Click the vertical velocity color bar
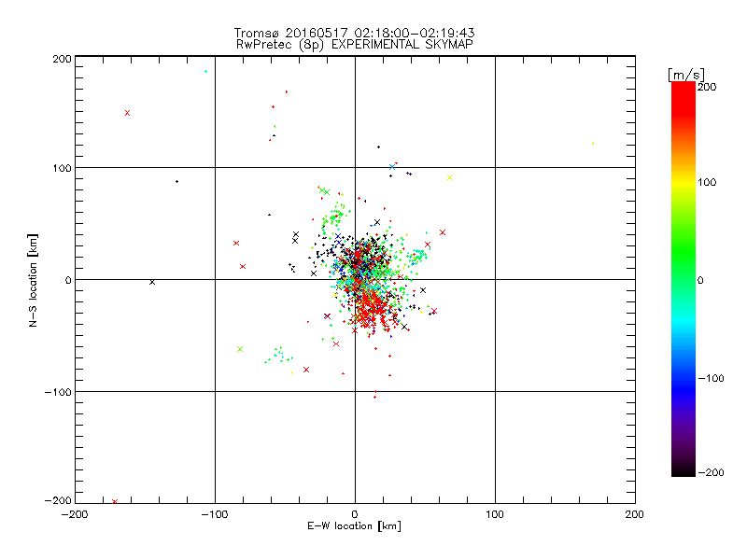 coord(684,278)
